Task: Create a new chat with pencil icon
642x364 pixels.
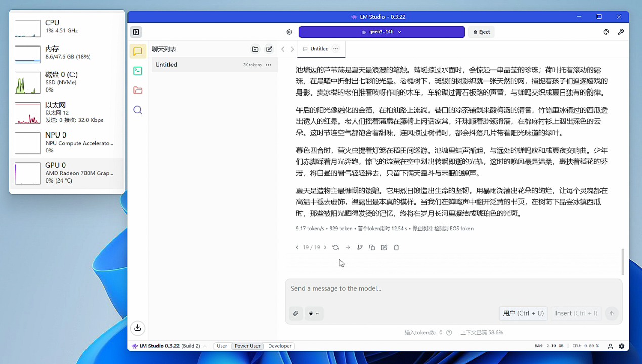Action: pos(269,49)
